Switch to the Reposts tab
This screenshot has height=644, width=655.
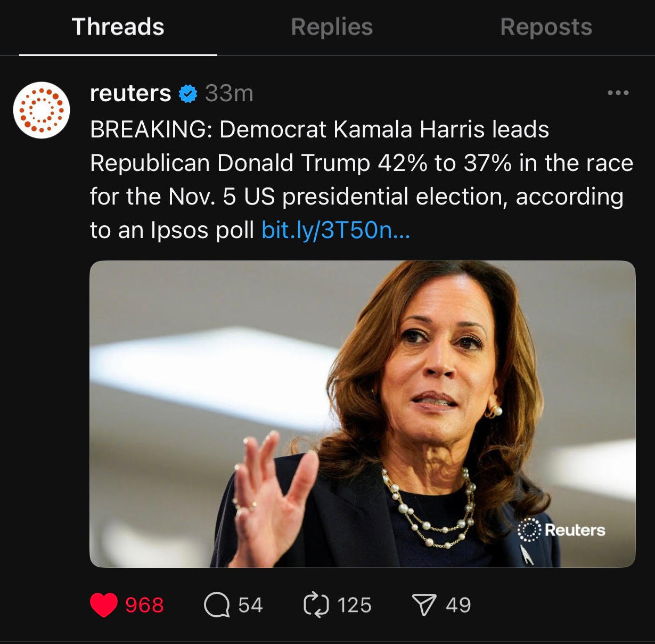pos(545,28)
